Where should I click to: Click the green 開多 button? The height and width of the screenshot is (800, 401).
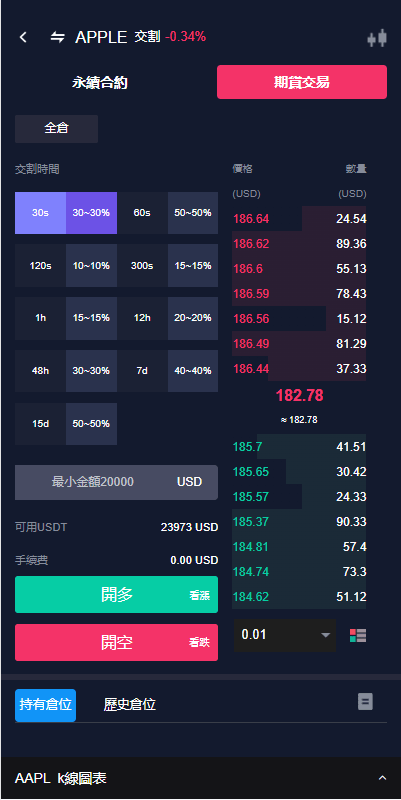(x=116, y=594)
